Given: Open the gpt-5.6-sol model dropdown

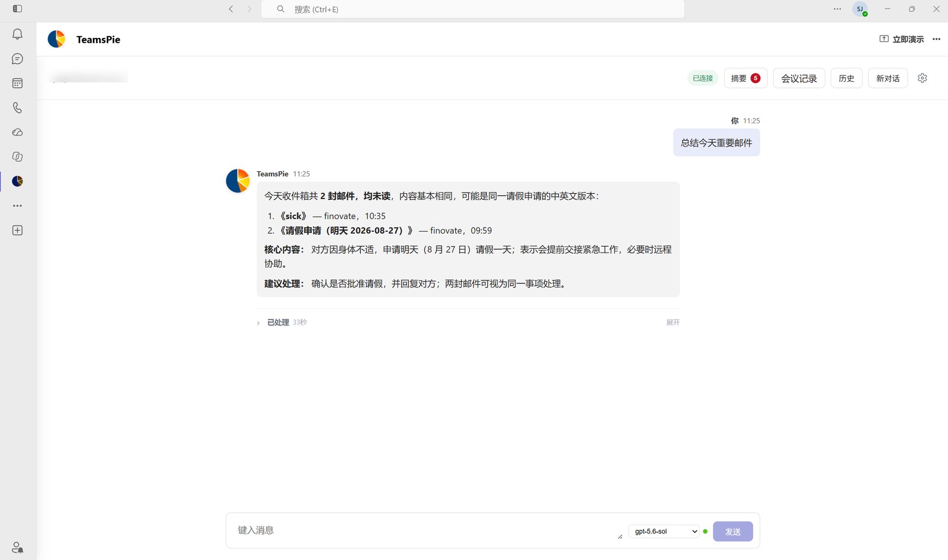Looking at the screenshot, I should [x=664, y=532].
